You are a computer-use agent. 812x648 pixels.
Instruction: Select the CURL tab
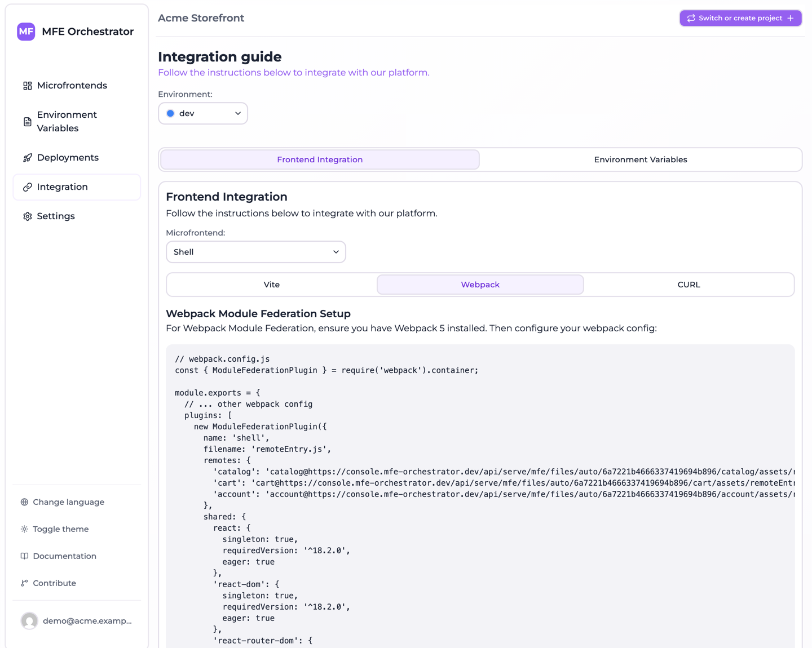[x=689, y=285]
